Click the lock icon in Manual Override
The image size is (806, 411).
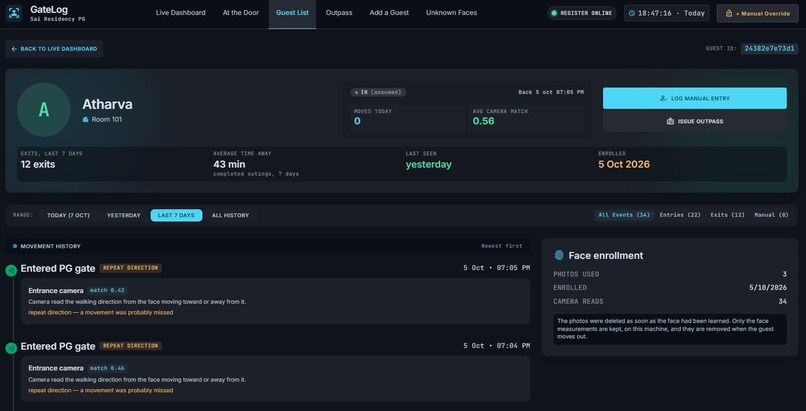pyautogui.click(x=729, y=13)
